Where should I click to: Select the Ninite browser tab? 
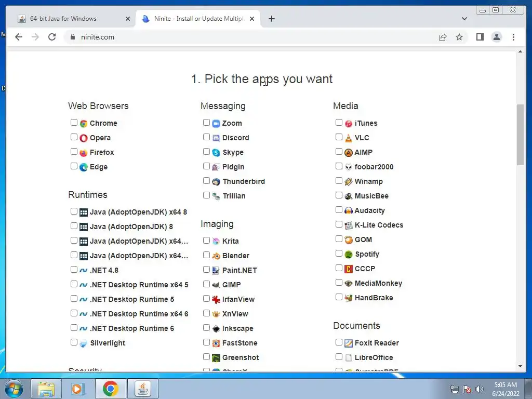(199, 19)
